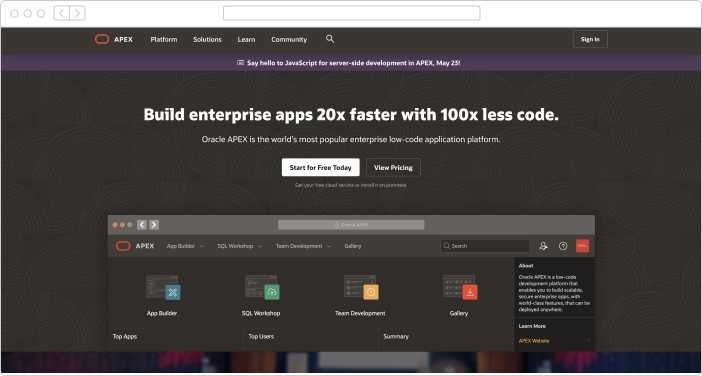Image resolution: width=702 pixels, height=376 pixels.
Task: Open the Platform menu
Action: click(164, 39)
